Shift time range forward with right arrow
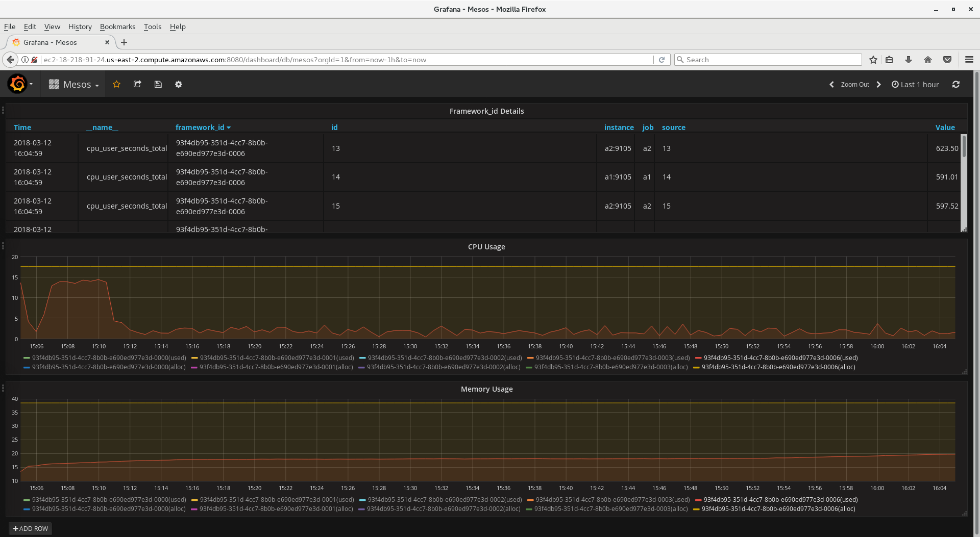This screenshot has width=980, height=537. 878,85
